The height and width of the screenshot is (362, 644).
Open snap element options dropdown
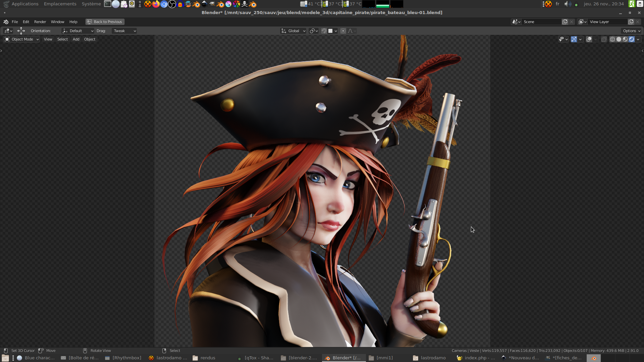pyautogui.click(x=332, y=31)
